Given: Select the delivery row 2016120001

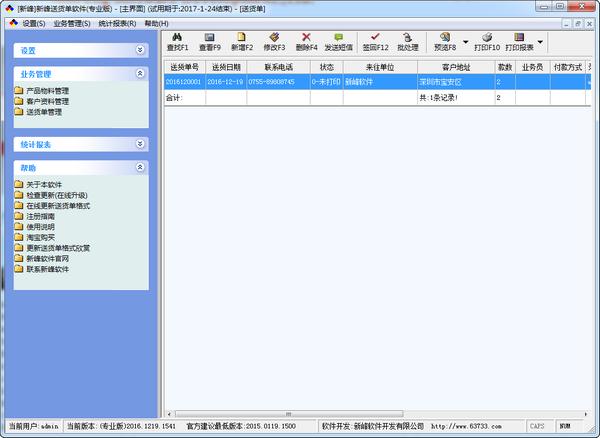Looking at the screenshot, I should click(184, 82).
